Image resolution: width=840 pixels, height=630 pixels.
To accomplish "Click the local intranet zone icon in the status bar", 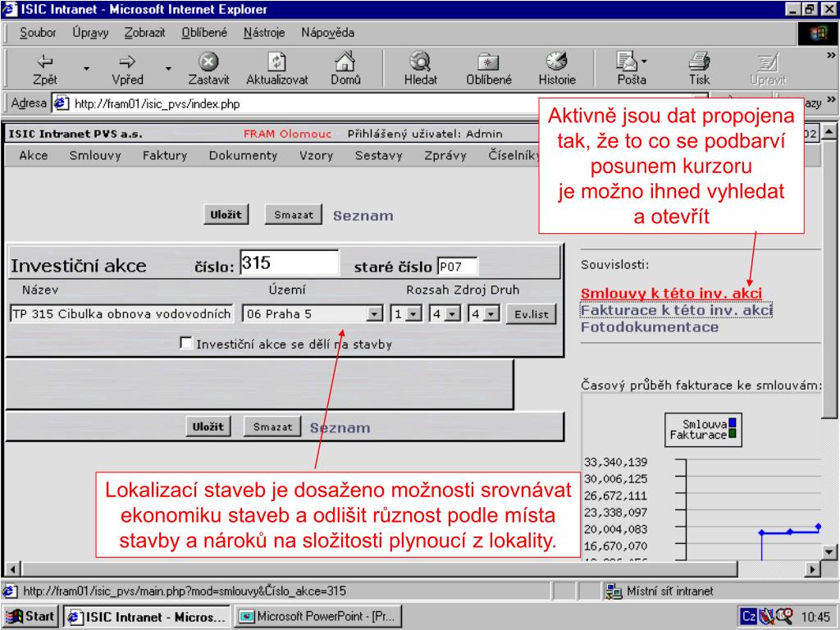I will 613,591.
